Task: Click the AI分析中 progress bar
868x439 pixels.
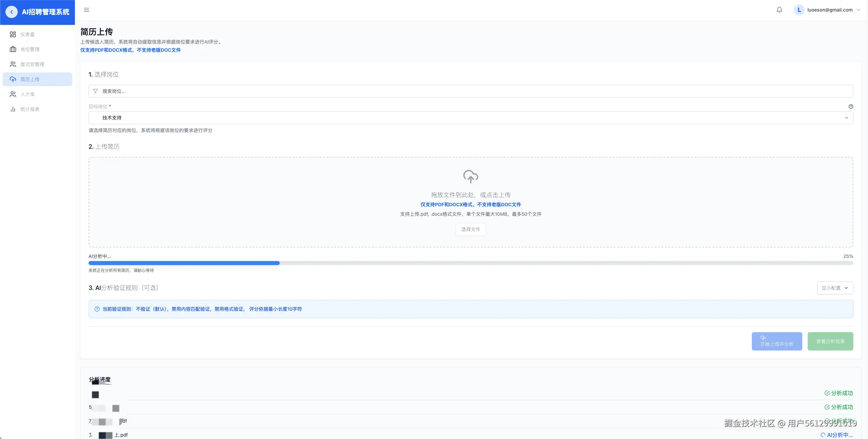Action: (x=470, y=263)
